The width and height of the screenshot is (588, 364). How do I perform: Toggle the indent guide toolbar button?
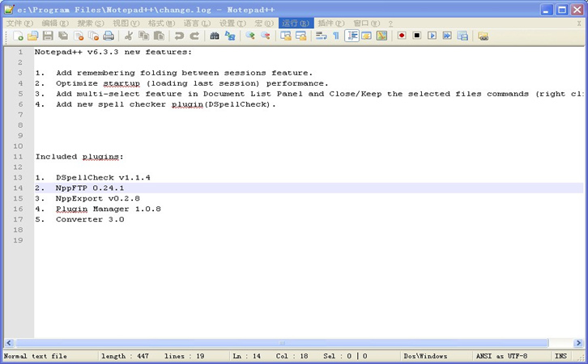pyautogui.click(x=352, y=36)
